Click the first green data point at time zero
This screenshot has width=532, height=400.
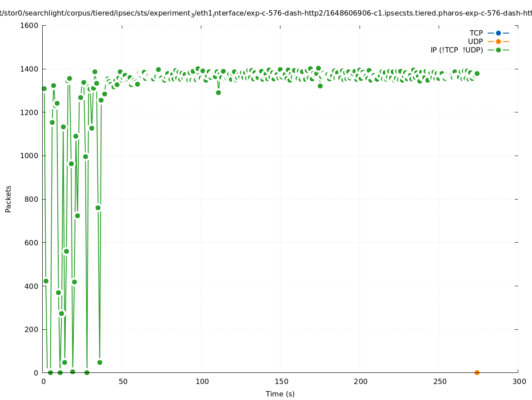click(44, 88)
